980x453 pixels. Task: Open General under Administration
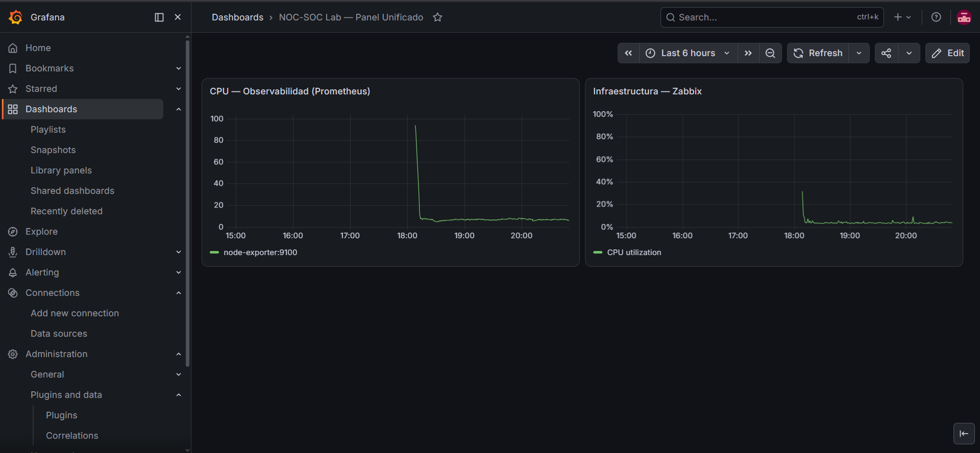click(x=47, y=374)
